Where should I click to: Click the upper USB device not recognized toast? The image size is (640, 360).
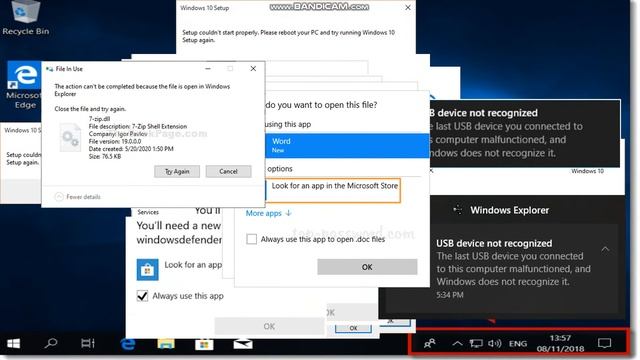(524, 133)
